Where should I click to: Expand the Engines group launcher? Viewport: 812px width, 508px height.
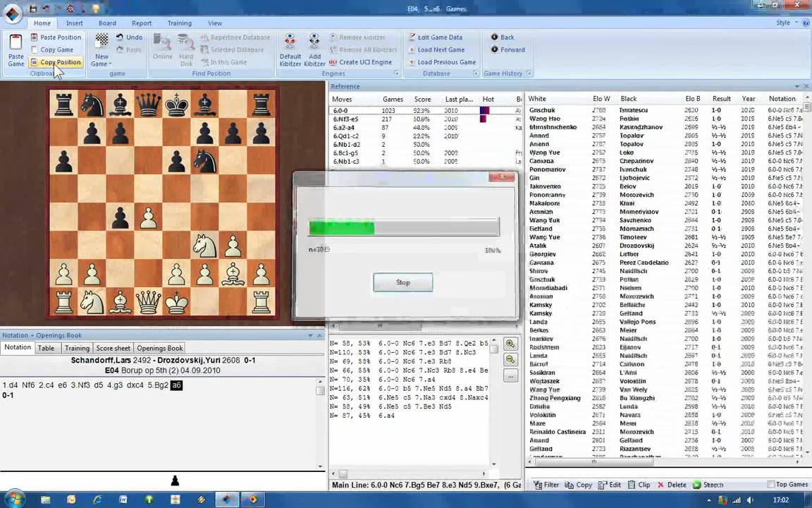[396, 73]
